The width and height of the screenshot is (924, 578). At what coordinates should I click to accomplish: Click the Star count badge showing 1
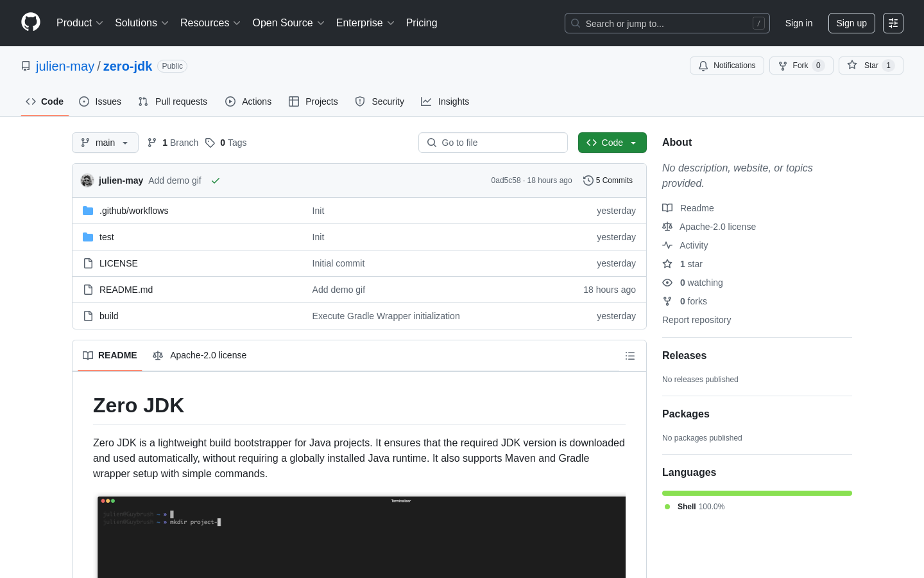888,66
